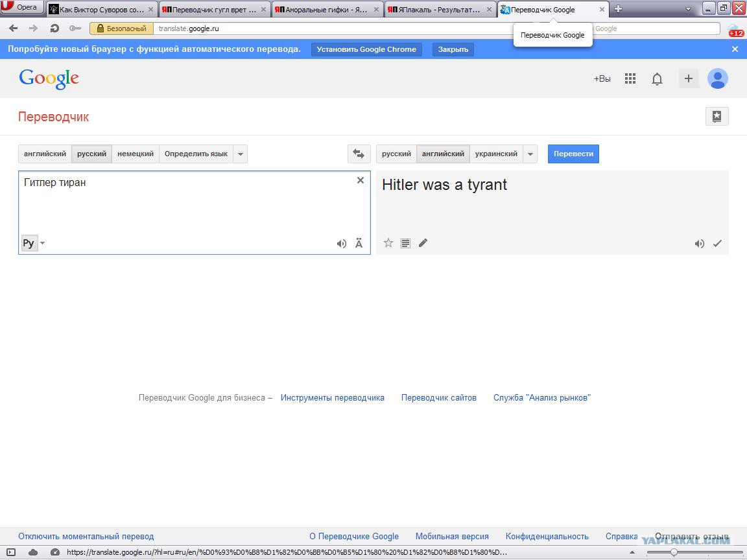This screenshot has height=560, width=747.
Task: Choose Определить язык auto-detect option
Action: [196, 154]
